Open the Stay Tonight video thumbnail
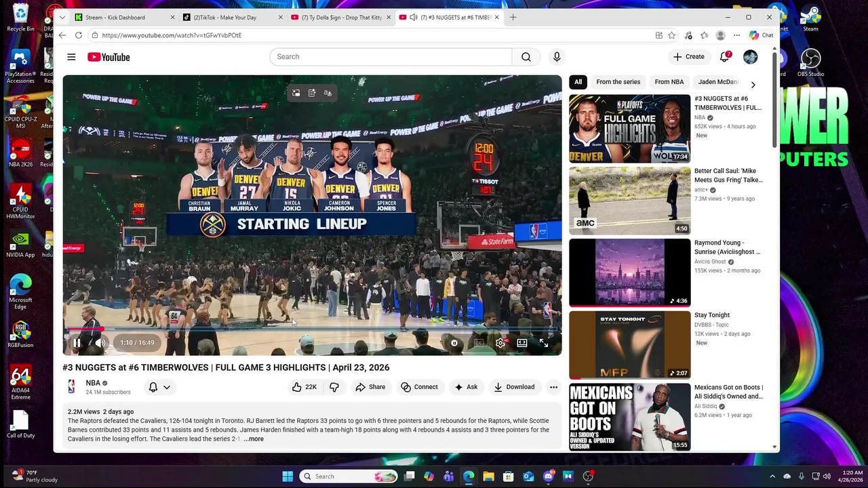Screen dimensions: 868x488 (629, 344)
